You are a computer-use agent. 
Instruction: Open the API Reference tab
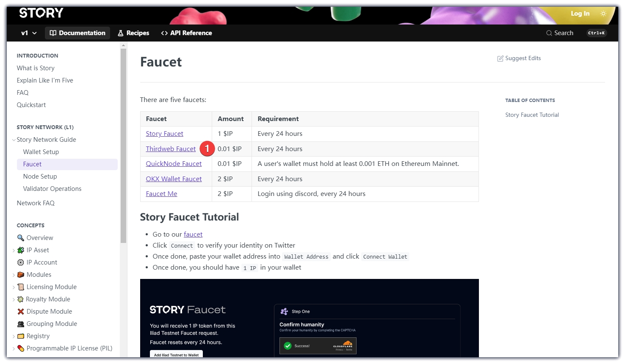[x=186, y=33]
